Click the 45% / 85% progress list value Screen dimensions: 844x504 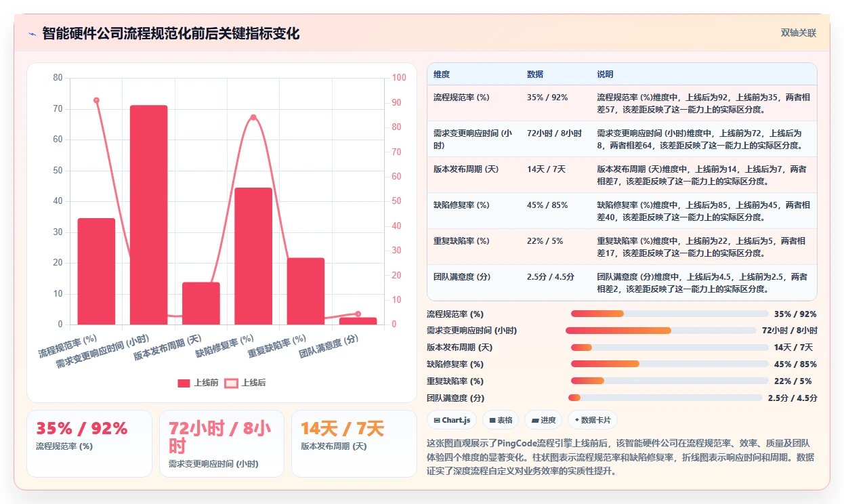tap(795, 364)
